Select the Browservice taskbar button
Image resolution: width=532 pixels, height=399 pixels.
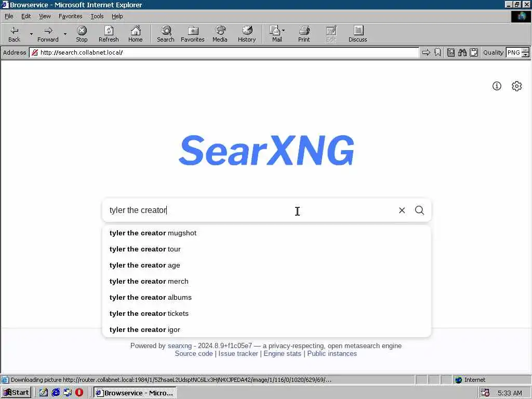tap(135, 393)
